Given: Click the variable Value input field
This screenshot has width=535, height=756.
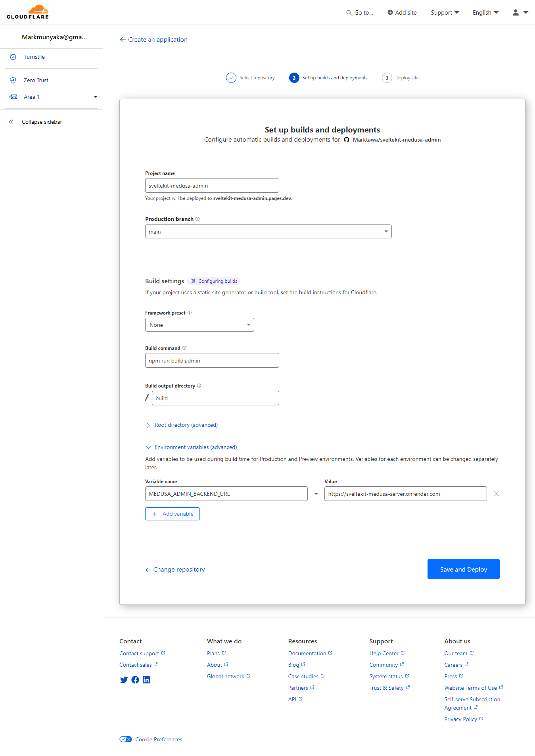Looking at the screenshot, I should [x=406, y=494].
